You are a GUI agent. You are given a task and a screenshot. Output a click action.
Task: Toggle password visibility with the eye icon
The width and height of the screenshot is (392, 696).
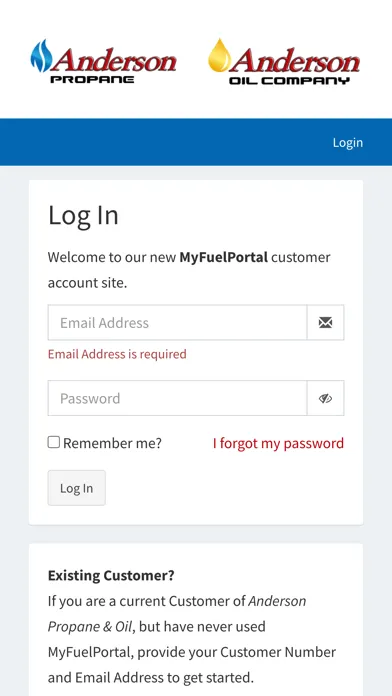click(325, 398)
